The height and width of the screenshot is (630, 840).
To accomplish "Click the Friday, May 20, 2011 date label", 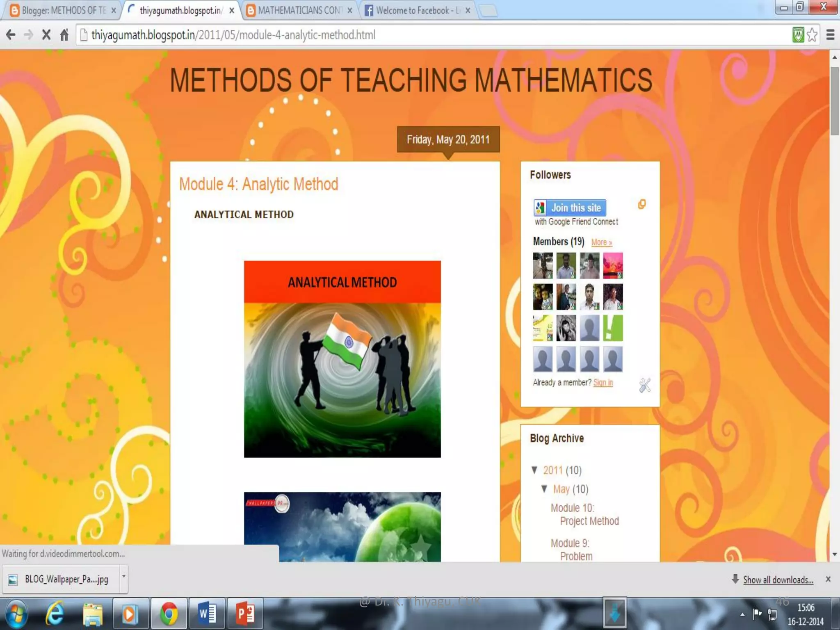I will 448,139.
